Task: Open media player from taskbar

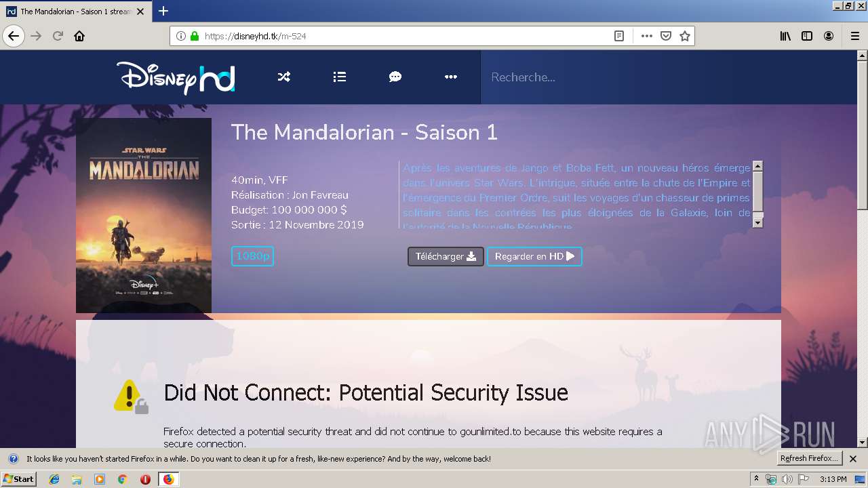Action: coord(100,479)
